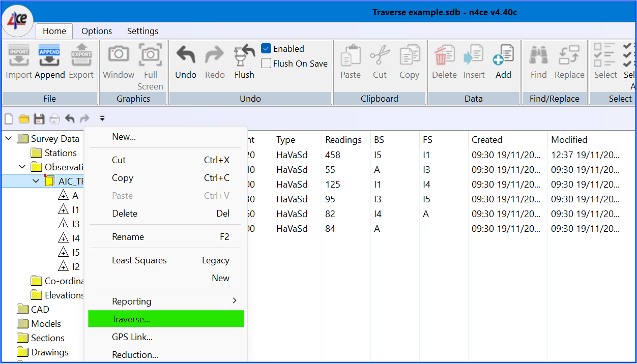Image resolution: width=637 pixels, height=364 pixels.
Task: Uncheck the Enabled undo checkbox
Action: pyautogui.click(x=266, y=48)
